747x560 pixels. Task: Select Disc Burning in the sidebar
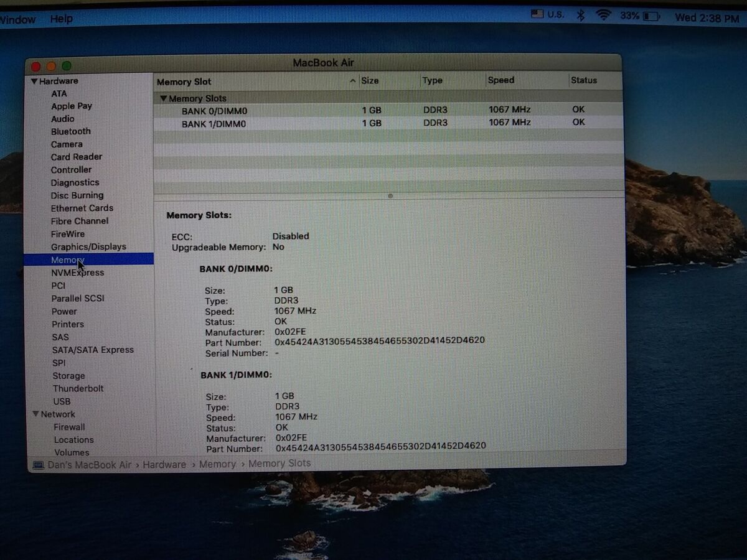click(77, 195)
